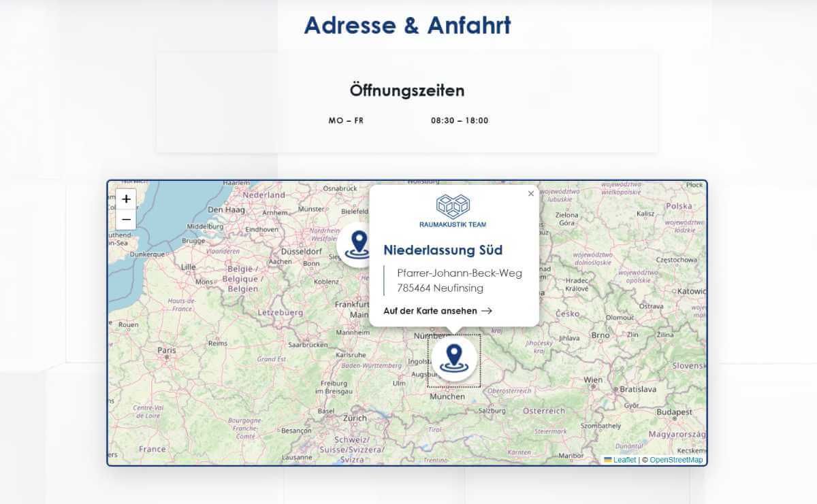Zoom in on the map
Viewport: 817px width, 504px height.
coord(126,199)
